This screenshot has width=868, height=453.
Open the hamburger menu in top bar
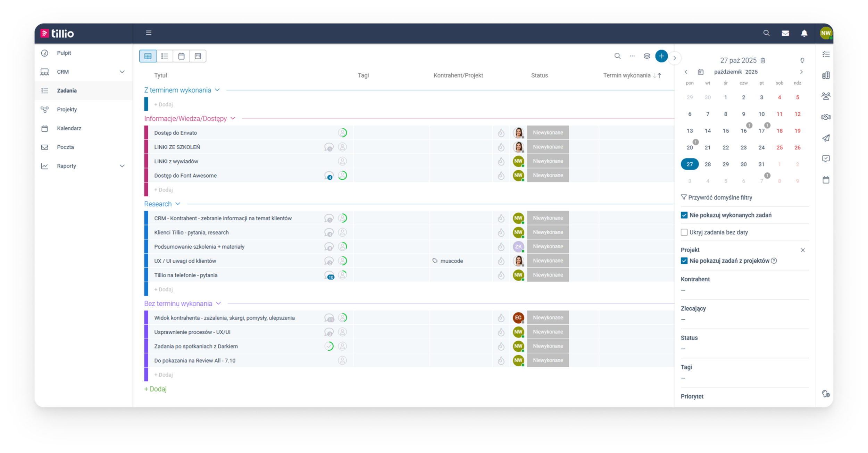click(x=149, y=33)
